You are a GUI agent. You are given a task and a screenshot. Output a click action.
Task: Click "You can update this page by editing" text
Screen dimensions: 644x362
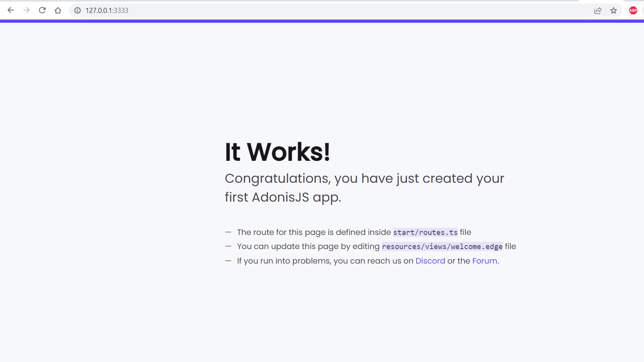[308, 246]
